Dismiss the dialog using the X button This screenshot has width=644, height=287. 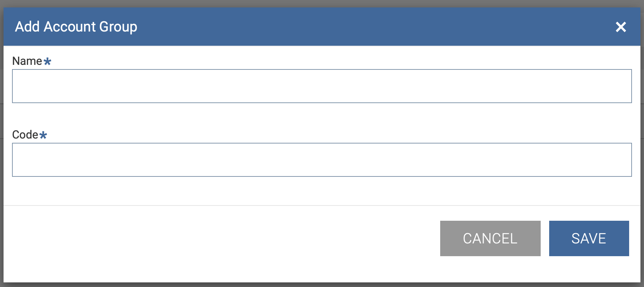[x=621, y=27]
